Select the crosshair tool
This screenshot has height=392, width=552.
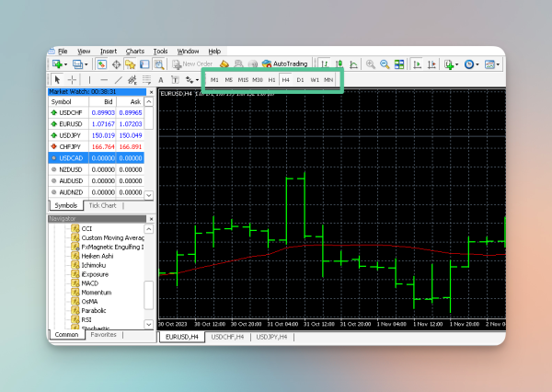tap(73, 80)
